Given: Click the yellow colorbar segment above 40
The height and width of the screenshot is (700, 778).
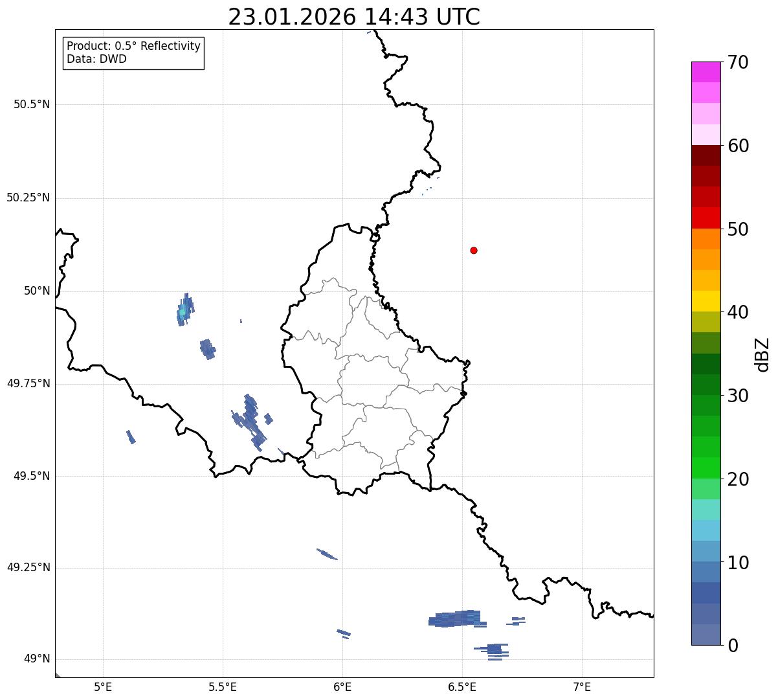Looking at the screenshot, I should 706,301.
